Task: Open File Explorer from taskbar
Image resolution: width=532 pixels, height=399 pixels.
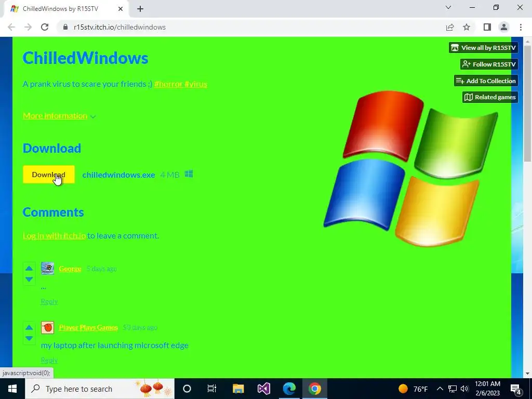Action: pyautogui.click(x=238, y=389)
